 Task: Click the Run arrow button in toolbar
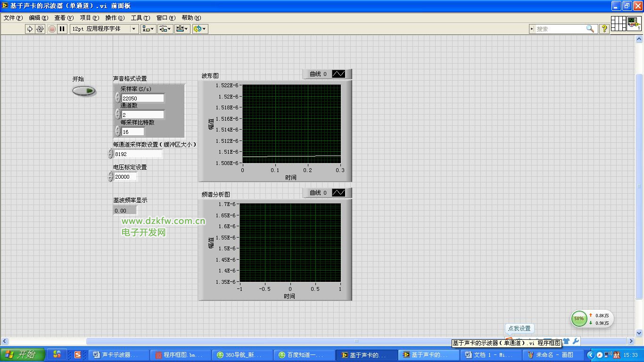(30, 29)
